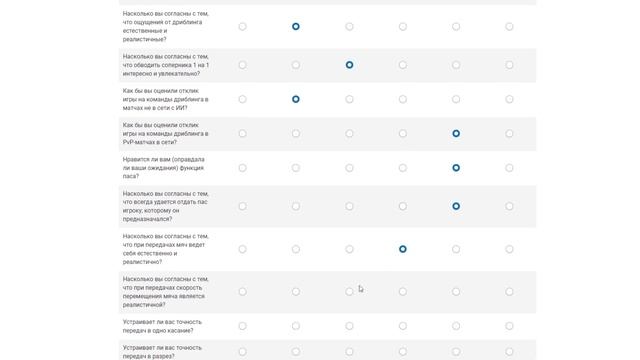Pick sixth radio option for pass reaching intended player question
This screenshot has height=360, width=640.
pyautogui.click(x=509, y=206)
